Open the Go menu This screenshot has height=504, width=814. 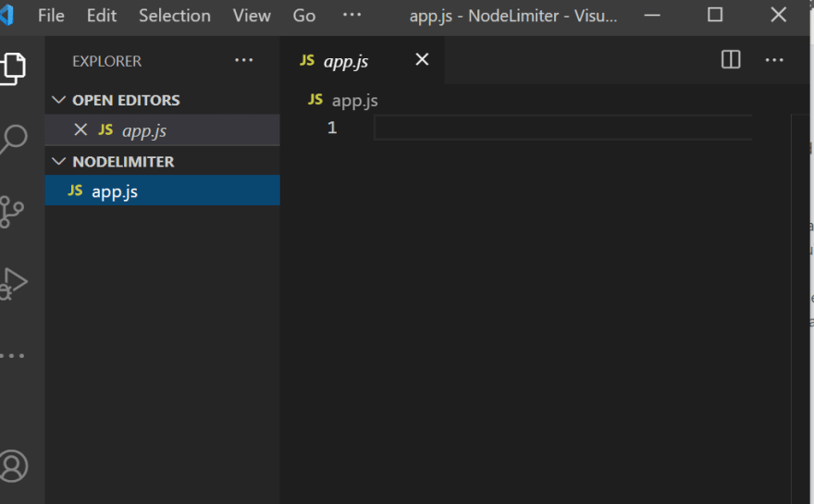(x=303, y=16)
